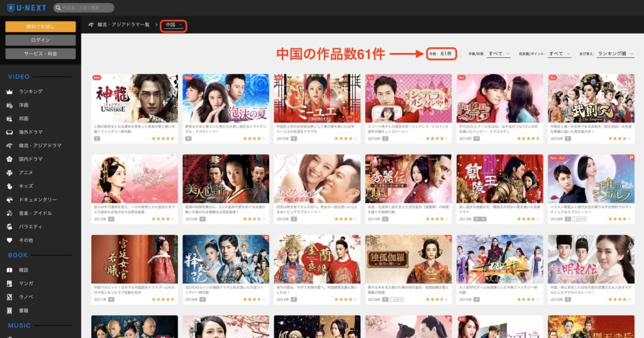Image resolution: width=644 pixels, height=338 pixels.
Task: Click the U-NEXT logo
Action: pyautogui.click(x=26, y=8)
